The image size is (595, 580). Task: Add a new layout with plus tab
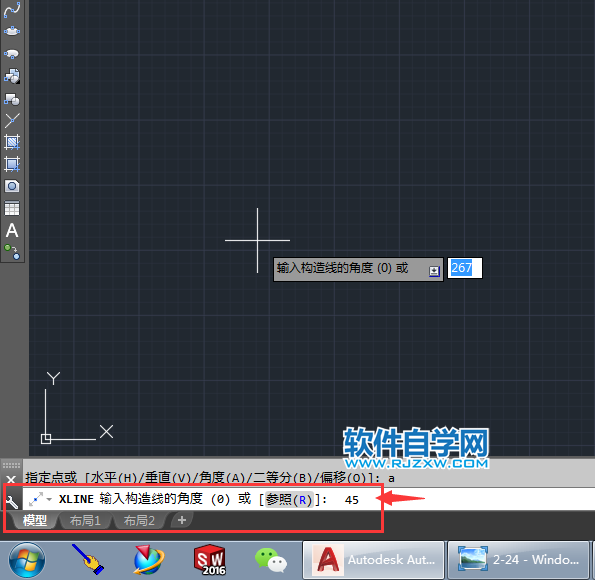point(182,520)
